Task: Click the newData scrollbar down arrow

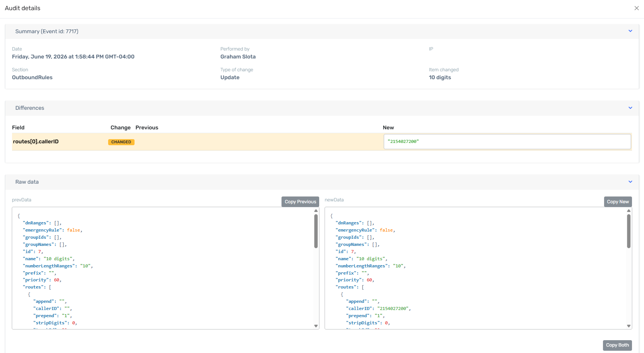Action: 629,326
